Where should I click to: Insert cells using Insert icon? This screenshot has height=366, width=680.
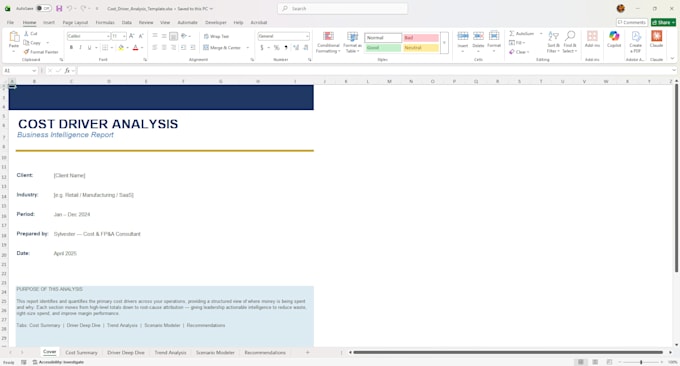tap(463, 36)
